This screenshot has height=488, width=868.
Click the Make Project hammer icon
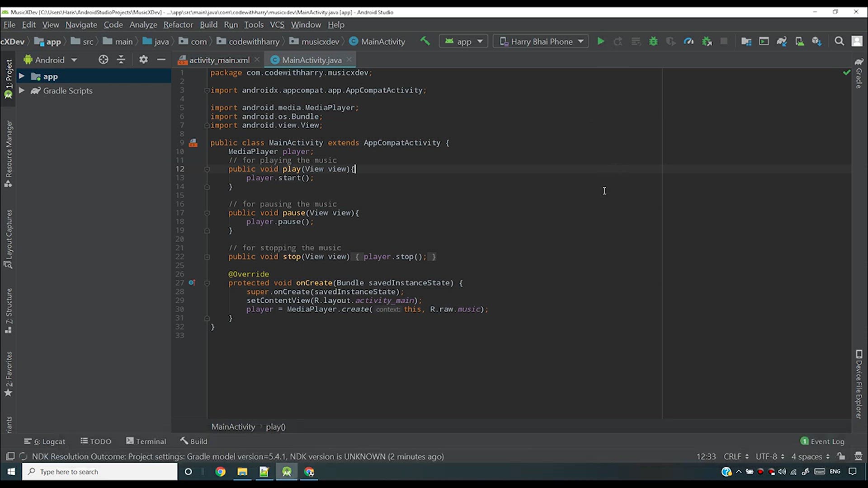click(x=425, y=41)
